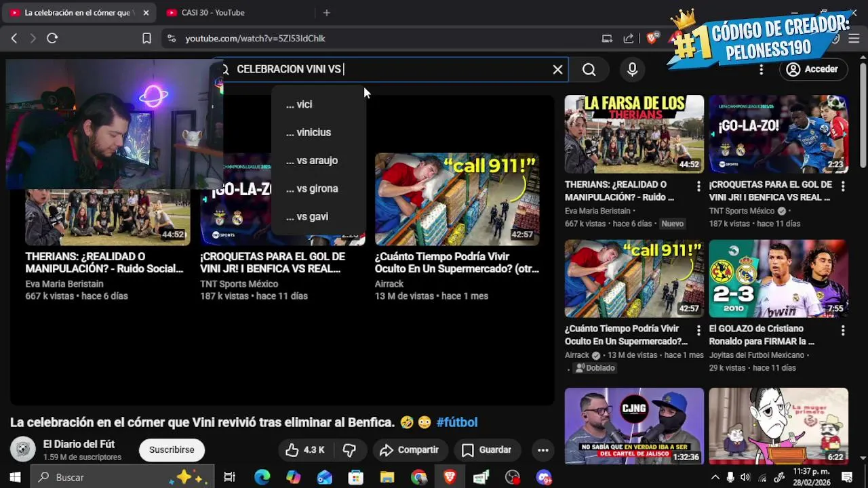The height and width of the screenshot is (488, 868).
Task: Open a new browser tab
Action: click(x=326, y=13)
